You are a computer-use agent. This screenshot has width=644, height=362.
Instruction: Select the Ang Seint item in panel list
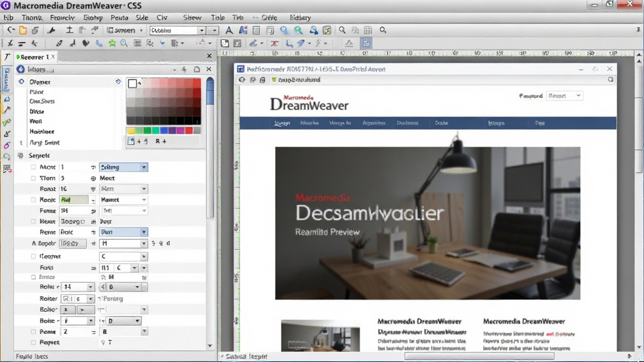coord(45,143)
